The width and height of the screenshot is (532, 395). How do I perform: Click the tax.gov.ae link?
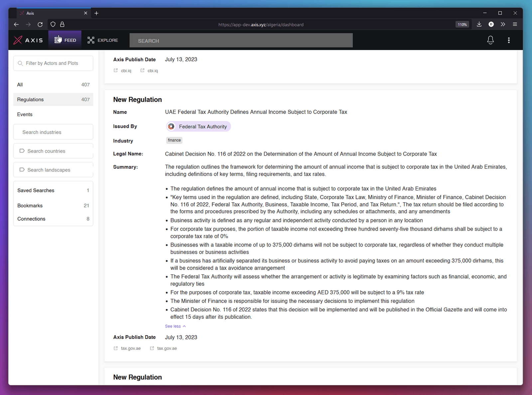tap(131, 348)
